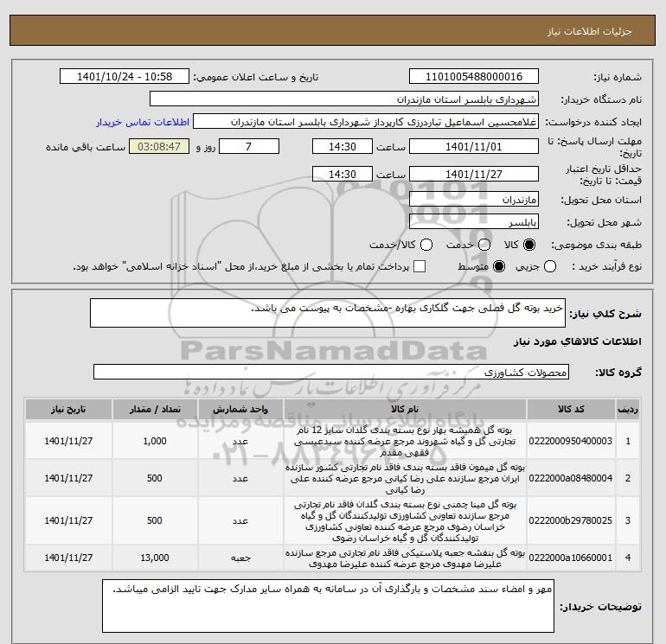Click the remaining days field showing 7
The image size is (666, 644).
click(x=249, y=147)
